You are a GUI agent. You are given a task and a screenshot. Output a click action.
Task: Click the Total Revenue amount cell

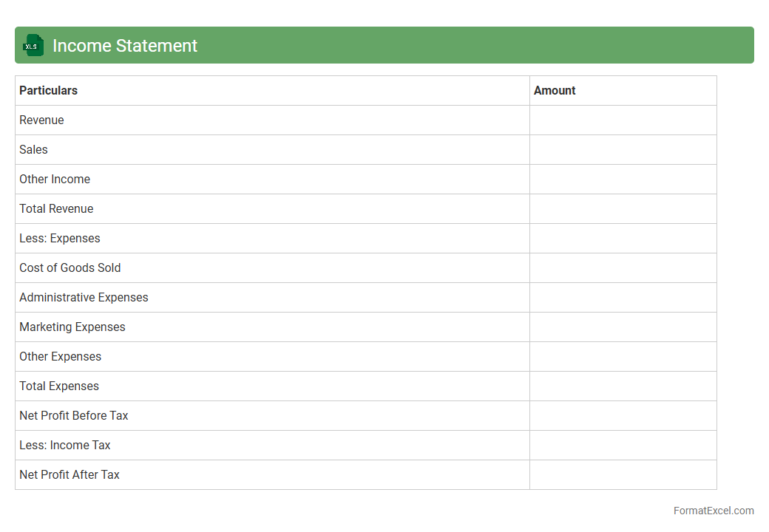tap(623, 209)
